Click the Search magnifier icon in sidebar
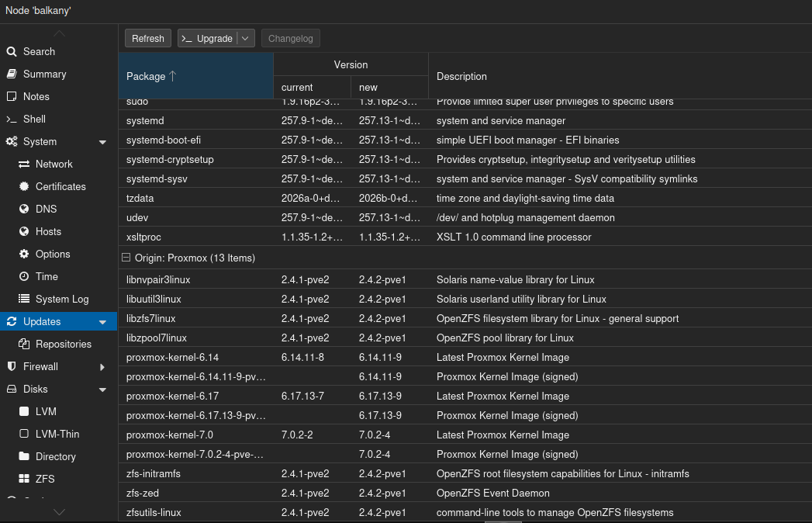Screen dimensions: 812x523 [x=12, y=51]
